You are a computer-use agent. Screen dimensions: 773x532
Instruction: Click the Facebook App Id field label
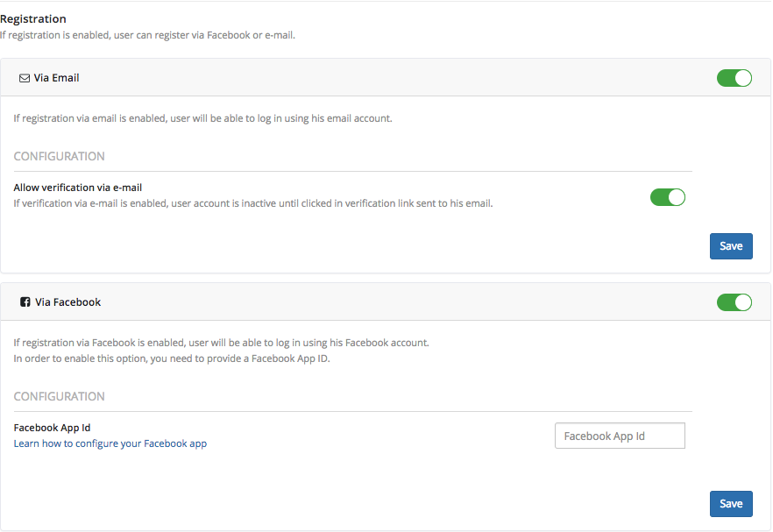tap(52, 428)
